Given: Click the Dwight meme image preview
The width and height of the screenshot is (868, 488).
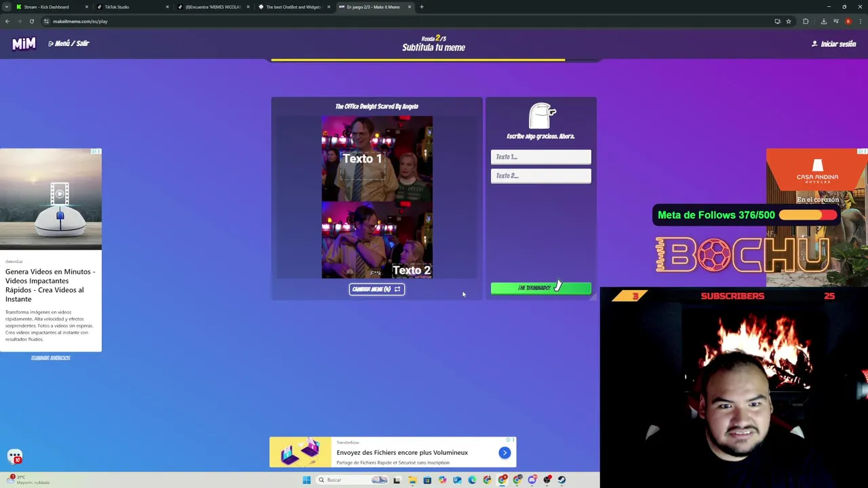Looking at the screenshot, I should (376, 197).
